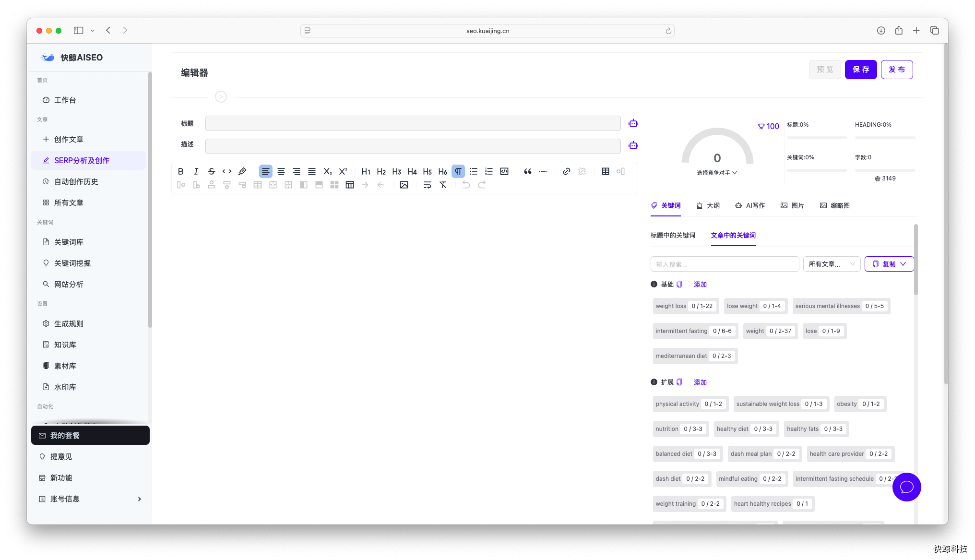Select the 标题中的关键词 sub-tab
The image size is (975, 560).
pyautogui.click(x=673, y=235)
